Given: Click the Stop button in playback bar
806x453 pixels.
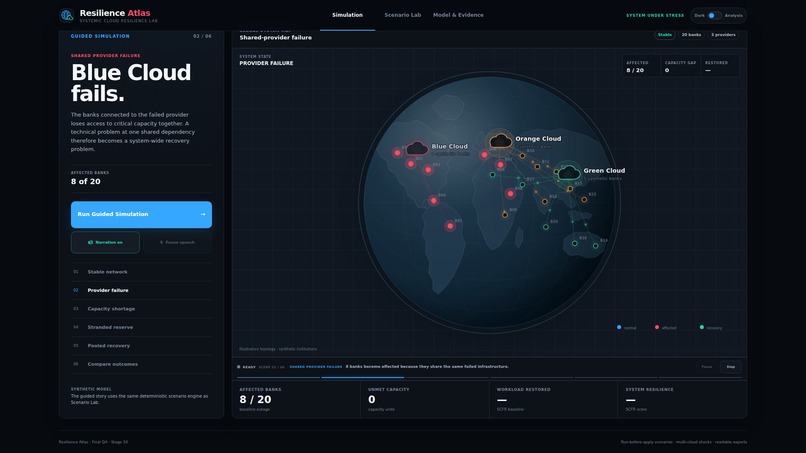Looking at the screenshot, I should pos(730,367).
